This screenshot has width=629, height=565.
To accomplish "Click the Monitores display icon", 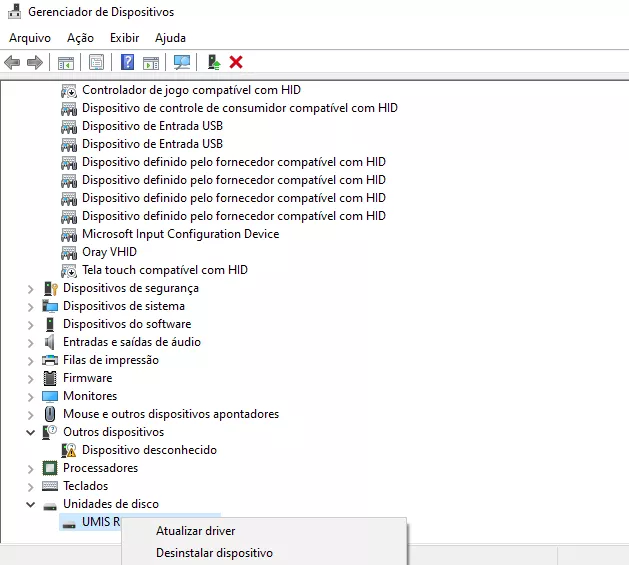I will pos(50,396).
